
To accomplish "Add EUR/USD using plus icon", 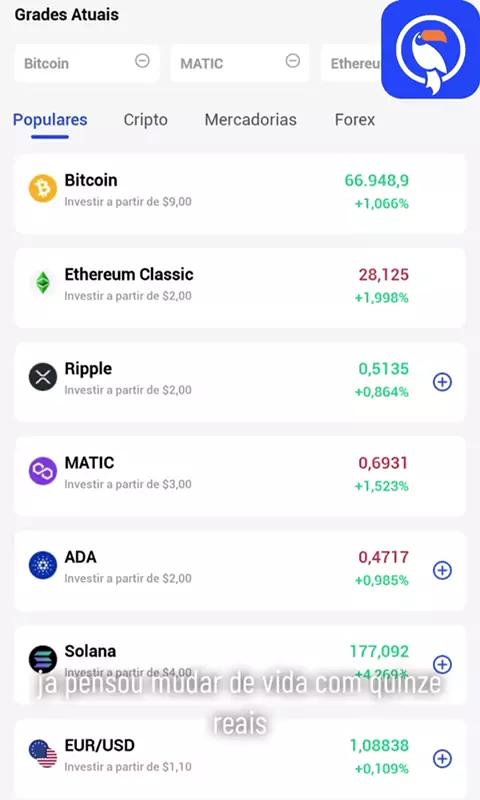I will pos(442,759).
